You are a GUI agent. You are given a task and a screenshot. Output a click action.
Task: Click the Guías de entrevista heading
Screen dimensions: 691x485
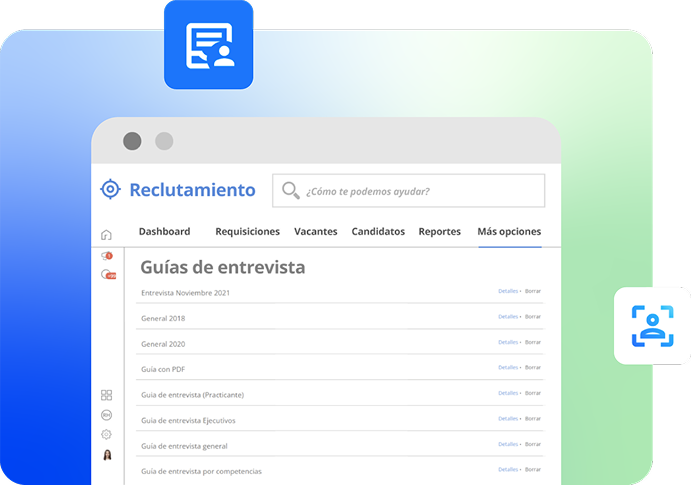pos(223,267)
